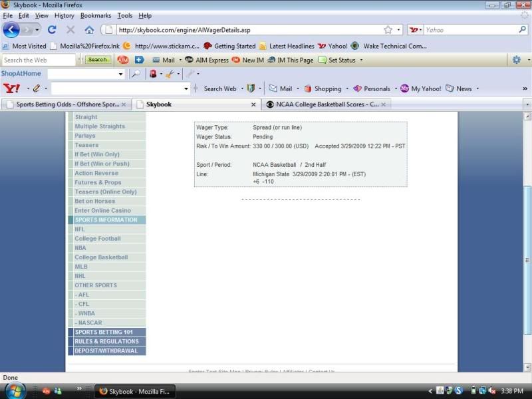Screen dimensions: 532x399
Task: Open the Yahoo toolbar search dropdown
Action: point(186,88)
